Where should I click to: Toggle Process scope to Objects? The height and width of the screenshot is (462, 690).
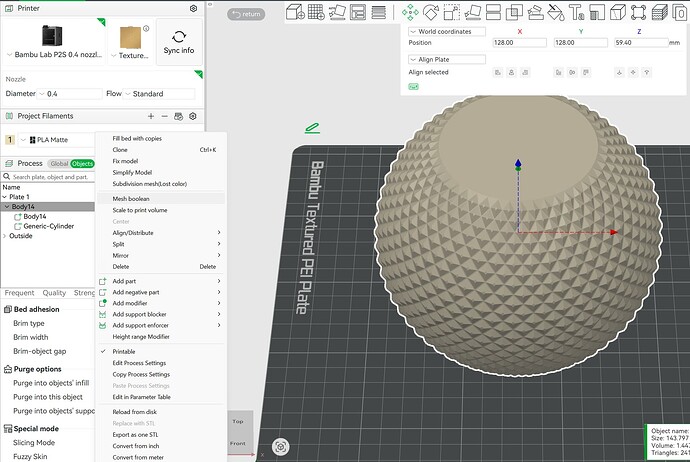pos(82,164)
